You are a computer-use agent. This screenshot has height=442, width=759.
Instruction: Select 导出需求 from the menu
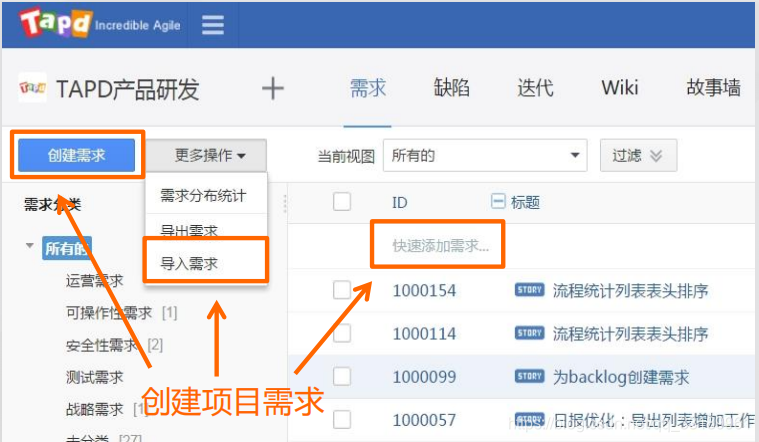pyautogui.click(x=206, y=228)
